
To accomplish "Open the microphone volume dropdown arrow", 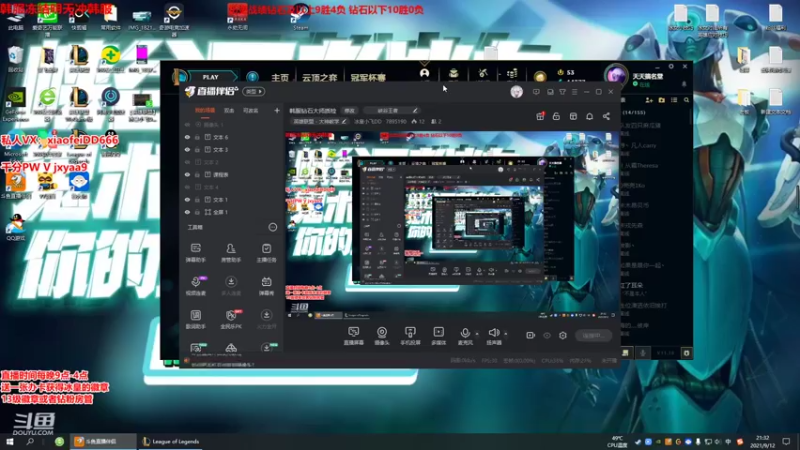I will tap(477, 334).
